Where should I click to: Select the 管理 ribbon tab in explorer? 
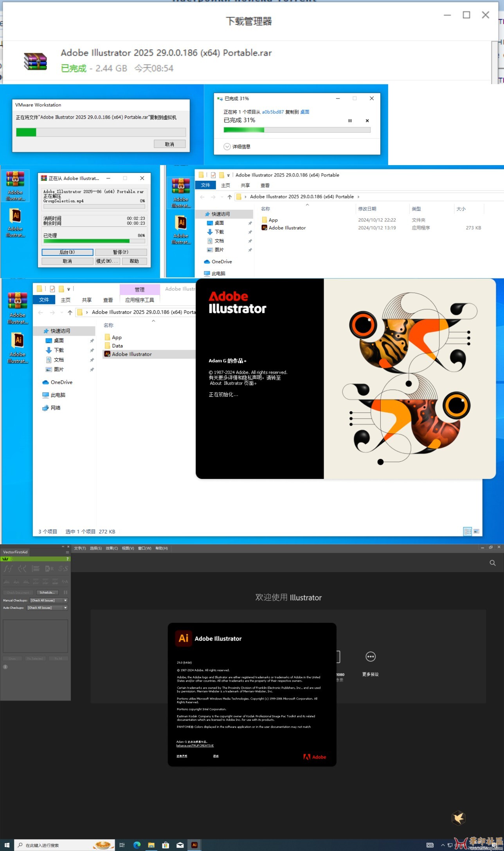click(x=140, y=290)
